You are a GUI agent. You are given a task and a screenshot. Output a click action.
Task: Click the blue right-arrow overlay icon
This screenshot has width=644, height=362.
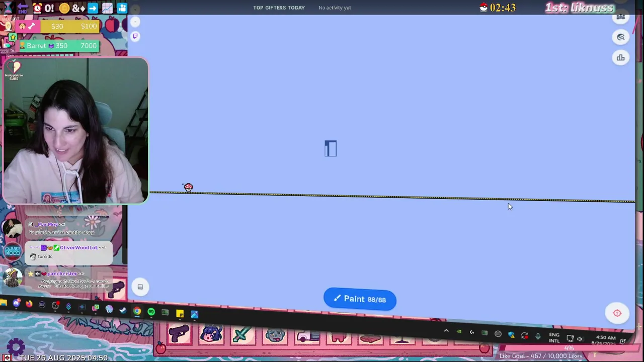click(93, 8)
